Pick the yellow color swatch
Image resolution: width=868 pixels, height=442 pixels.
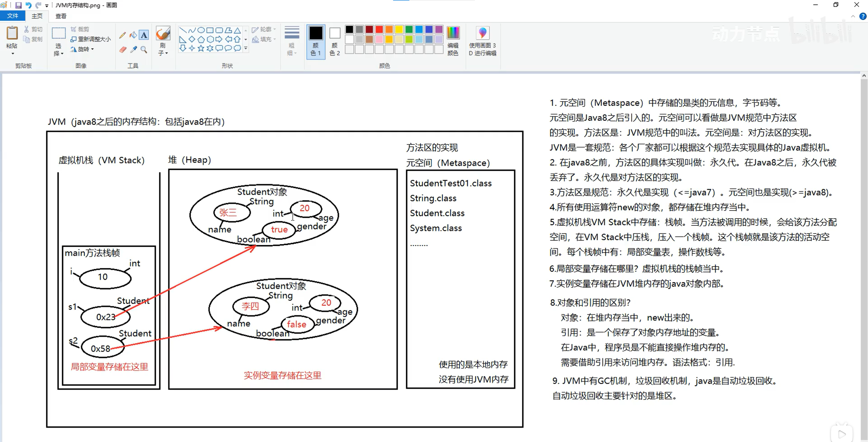399,30
